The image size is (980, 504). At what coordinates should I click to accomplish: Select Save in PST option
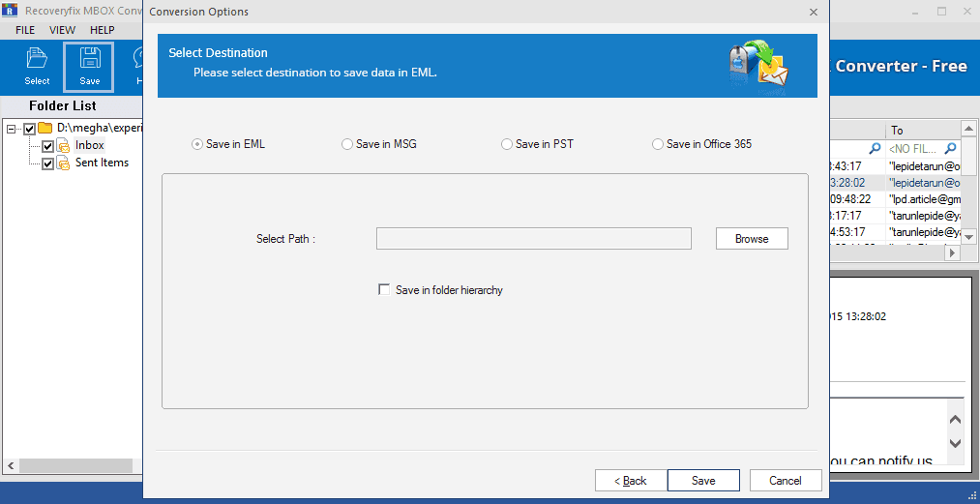point(538,144)
